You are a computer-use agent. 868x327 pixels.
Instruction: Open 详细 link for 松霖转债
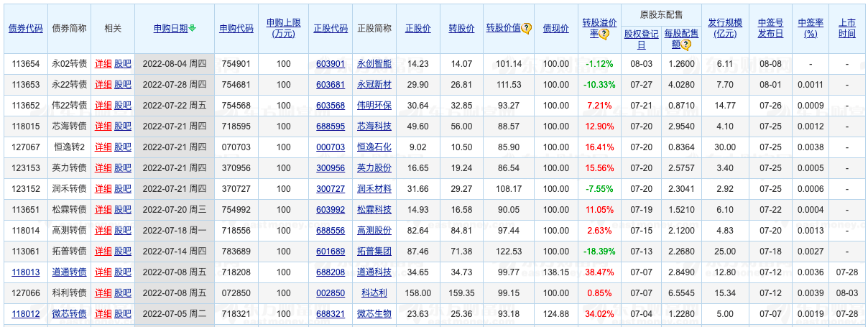(x=103, y=210)
